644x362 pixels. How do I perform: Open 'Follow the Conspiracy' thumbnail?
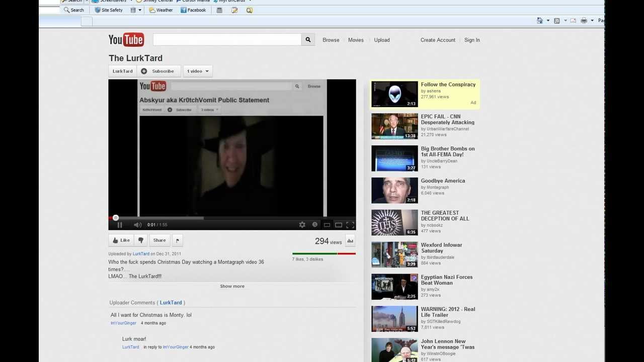click(x=394, y=94)
